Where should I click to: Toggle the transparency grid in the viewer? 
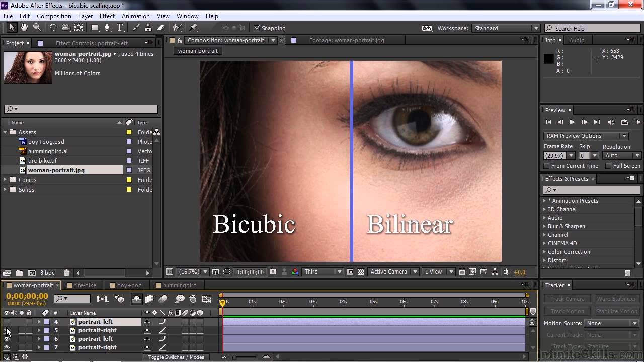click(x=361, y=271)
